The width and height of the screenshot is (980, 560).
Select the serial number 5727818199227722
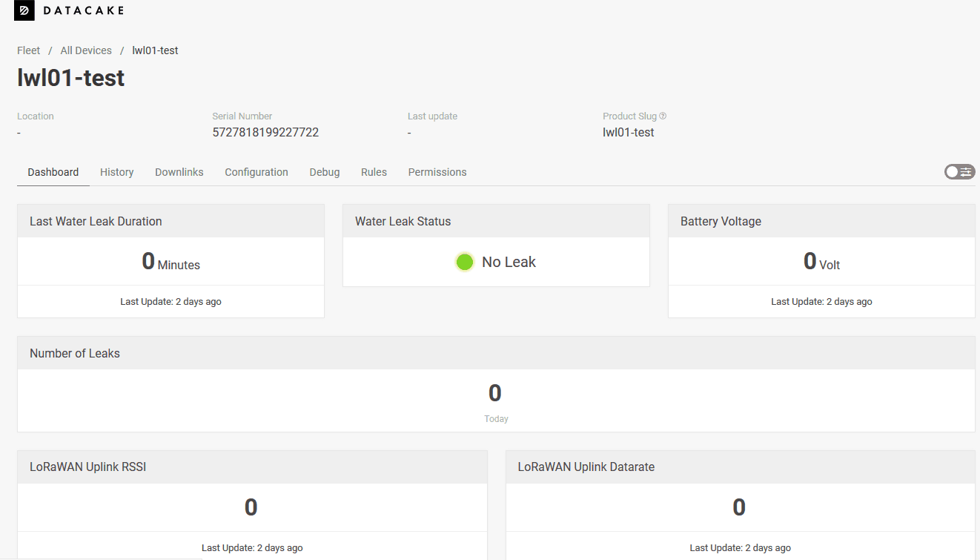click(265, 133)
